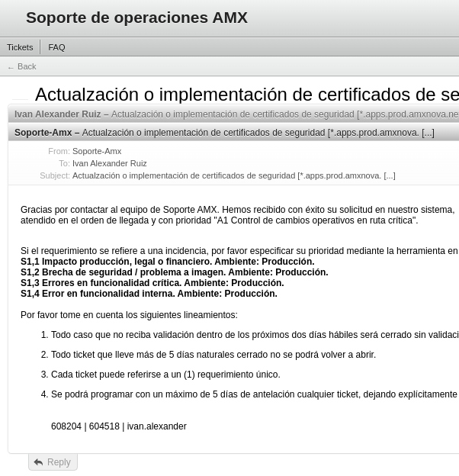Click the footer reference 608204 | 604518 line
The image size is (459, 476).
click(118, 426)
